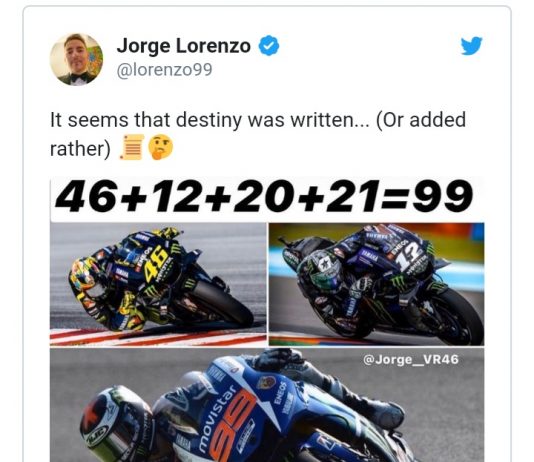
Task: Open the photo of the number 12 bike
Action: (x=376, y=284)
